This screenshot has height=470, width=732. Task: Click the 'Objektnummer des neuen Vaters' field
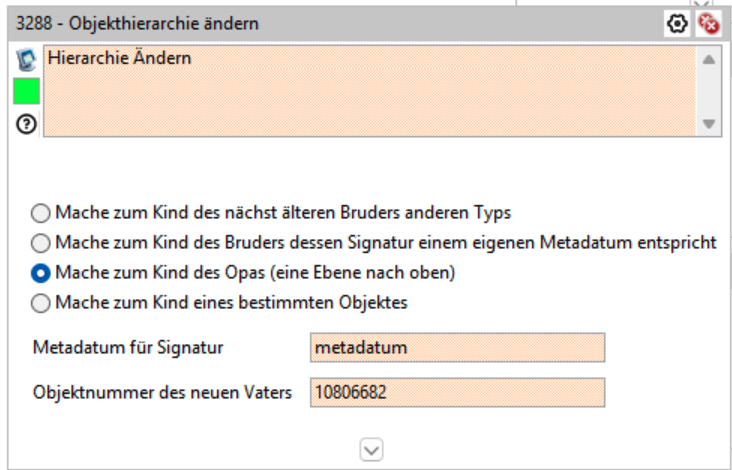[x=457, y=392]
